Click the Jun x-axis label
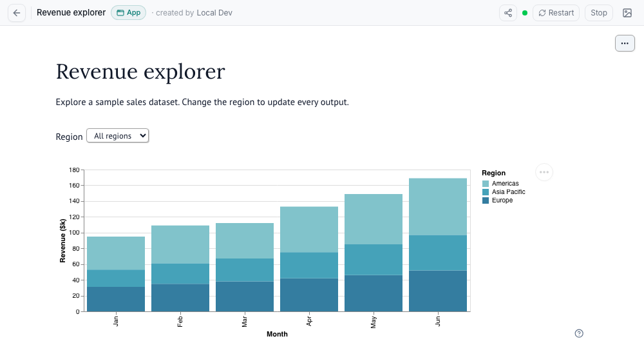This screenshot has width=644, height=361. click(x=438, y=320)
